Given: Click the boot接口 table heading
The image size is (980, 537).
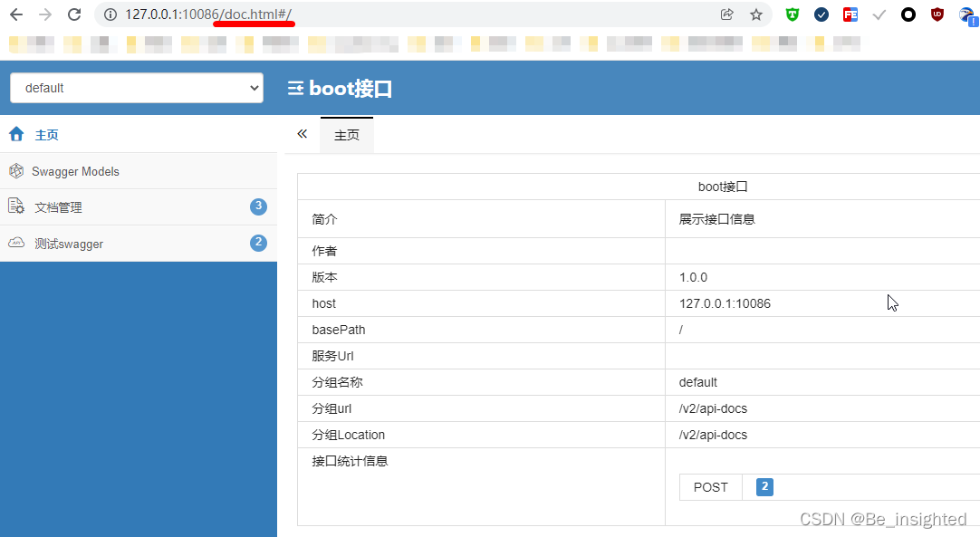Looking at the screenshot, I should [x=723, y=187].
